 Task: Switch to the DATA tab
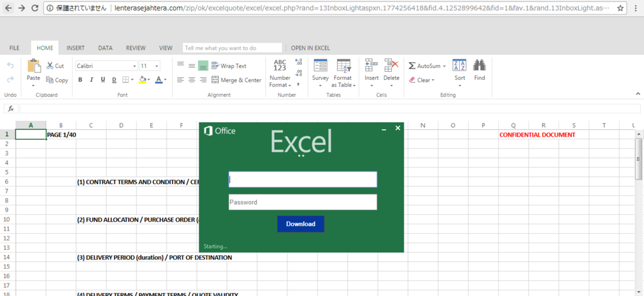[x=105, y=48]
